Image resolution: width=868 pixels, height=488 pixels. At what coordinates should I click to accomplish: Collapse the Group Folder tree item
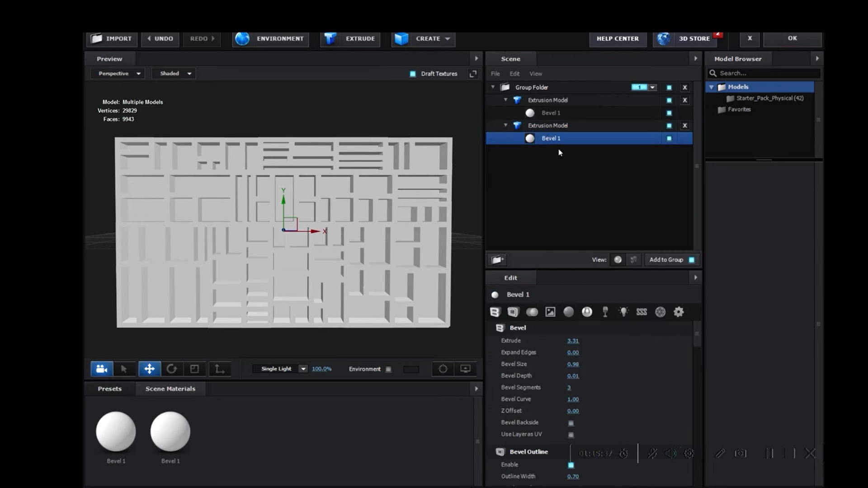coord(493,87)
